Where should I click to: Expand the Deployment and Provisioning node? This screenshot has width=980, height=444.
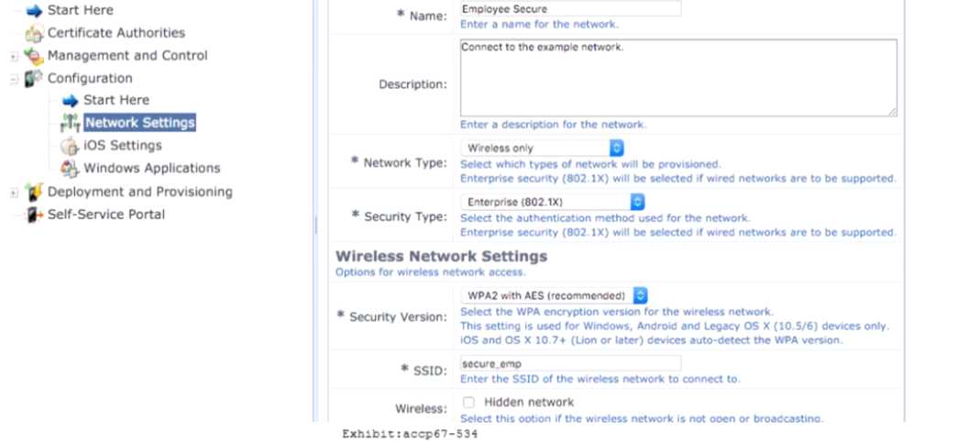click(14, 193)
